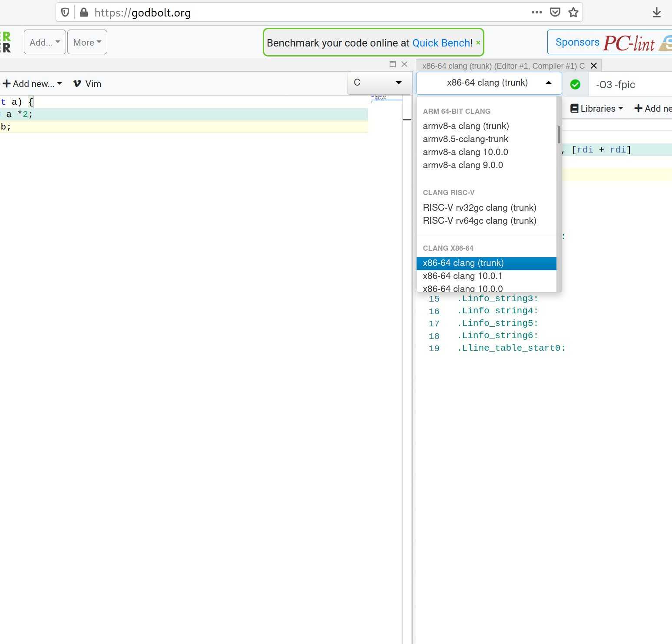Follow the Quick Bench link
This screenshot has width=672, height=644.
(x=441, y=43)
